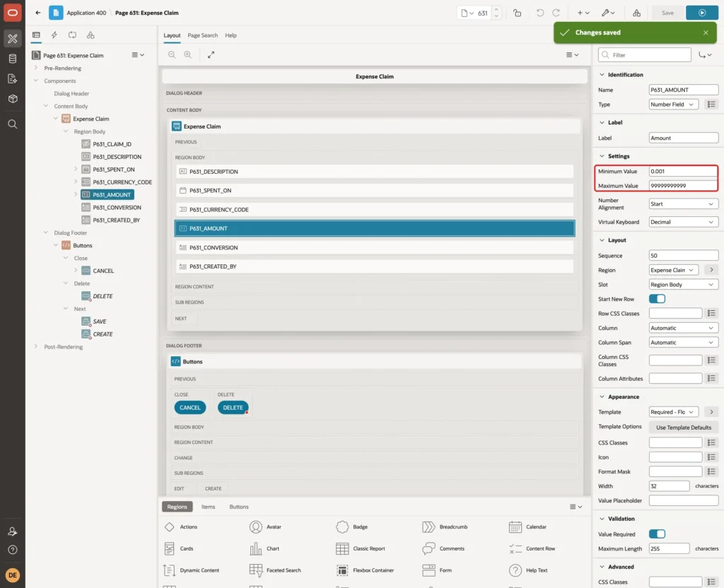Screen dimensions: 724x588
Task: Open the Column Span dropdown
Action: [684, 343]
